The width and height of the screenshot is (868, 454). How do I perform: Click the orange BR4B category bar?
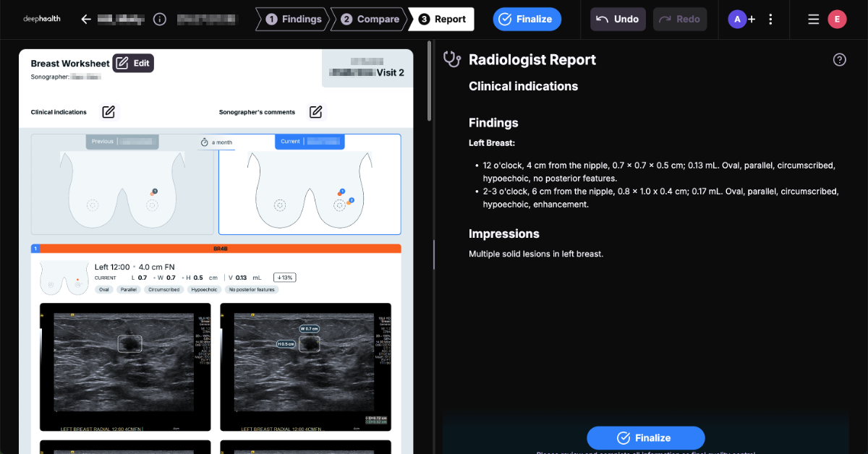pyautogui.click(x=219, y=248)
